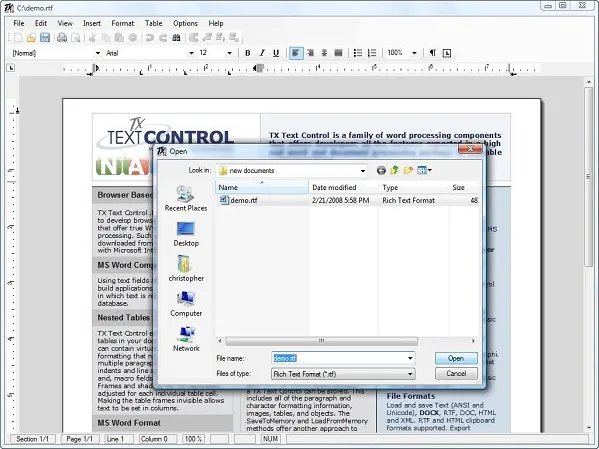Click the Save disk icon in toolbar
Image resolution: width=599 pixels, height=449 pixels.
click(x=45, y=37)
